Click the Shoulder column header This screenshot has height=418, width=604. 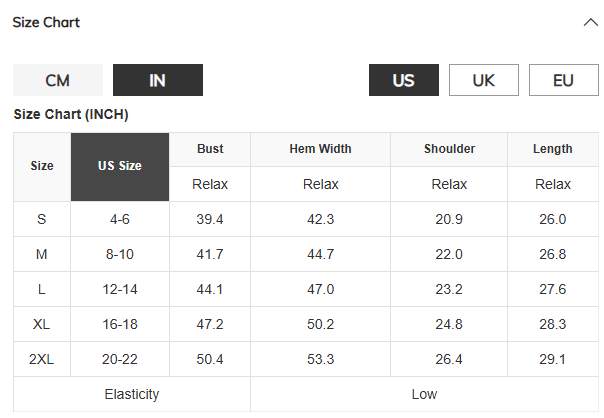click(x=449, y=149)
